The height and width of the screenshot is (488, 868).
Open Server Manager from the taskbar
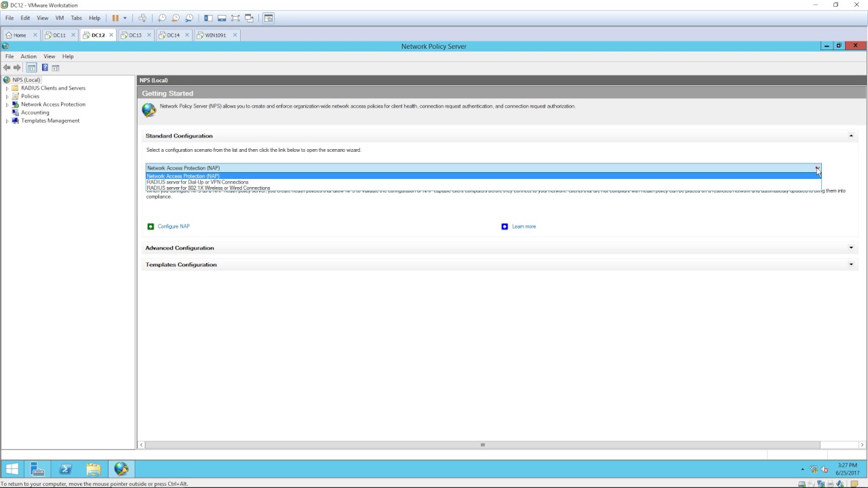pyautogui.click(x=37, y=469)
